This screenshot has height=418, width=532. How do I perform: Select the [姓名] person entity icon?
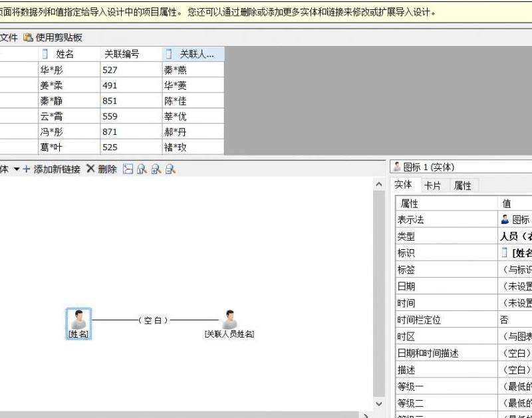(78, 320)
